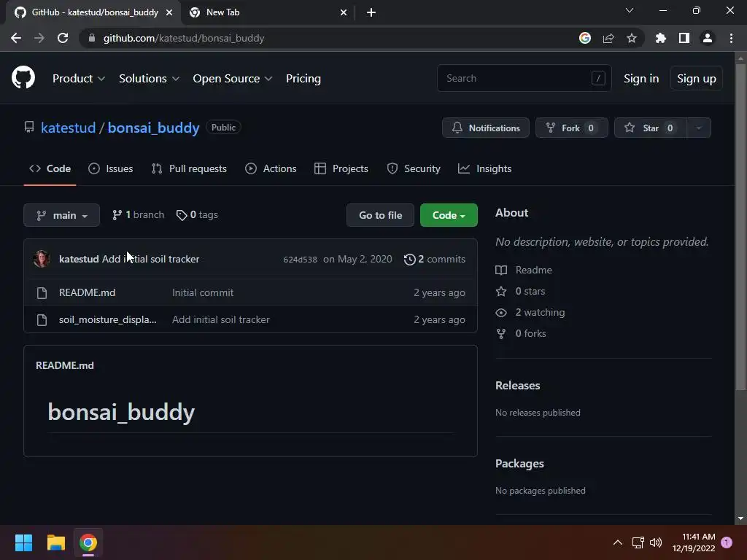Bookmark this page with the star icon
This screenshot has height=560, width=747.
click(x=631, y=38)
